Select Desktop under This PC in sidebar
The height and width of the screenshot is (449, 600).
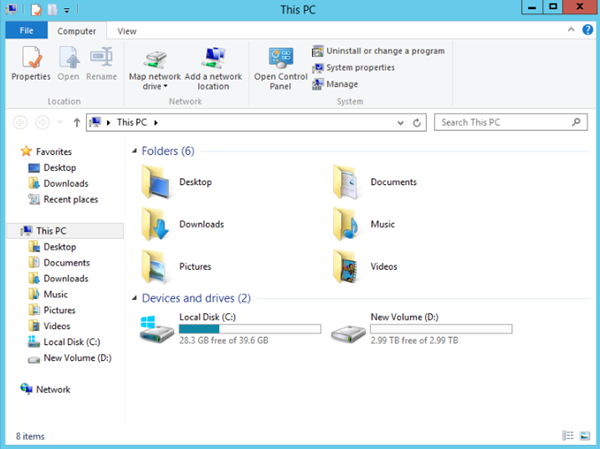click(52, 247)
